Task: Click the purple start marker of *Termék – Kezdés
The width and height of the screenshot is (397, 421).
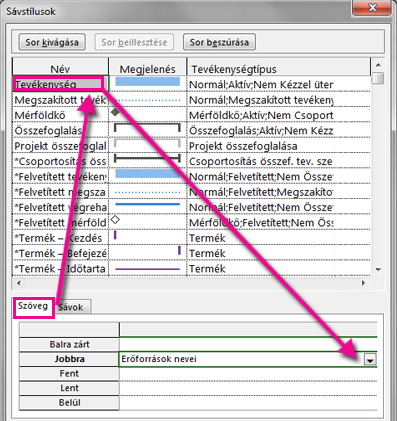Action: click(115, 235)
